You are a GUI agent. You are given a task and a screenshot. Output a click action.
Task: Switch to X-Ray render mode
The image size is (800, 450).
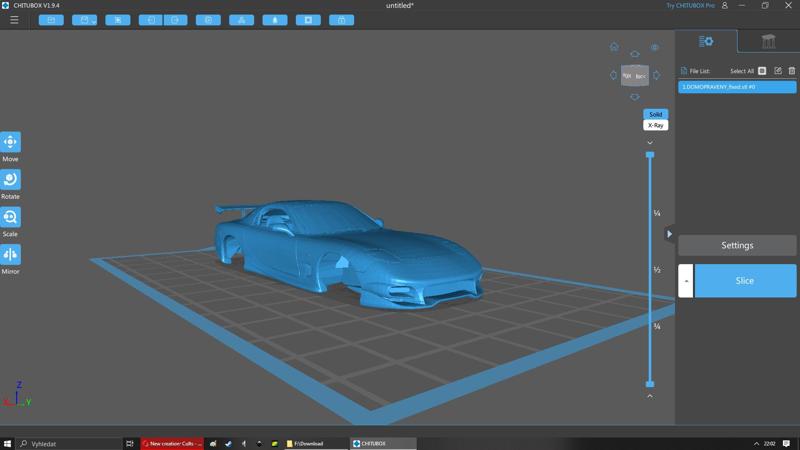656,125
